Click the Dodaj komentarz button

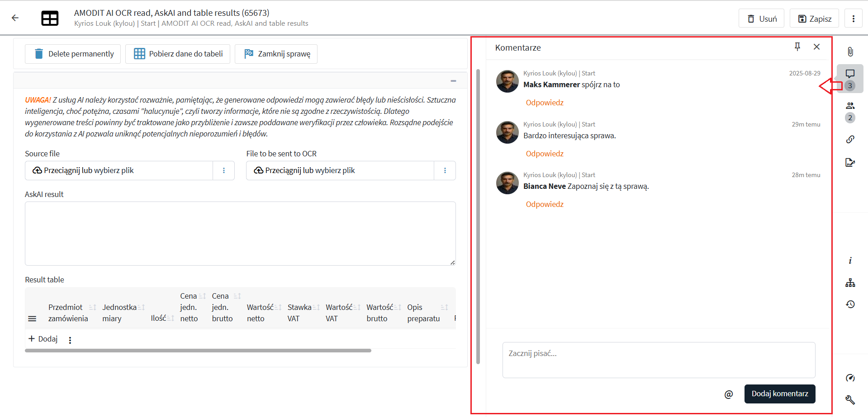[780, 394]
